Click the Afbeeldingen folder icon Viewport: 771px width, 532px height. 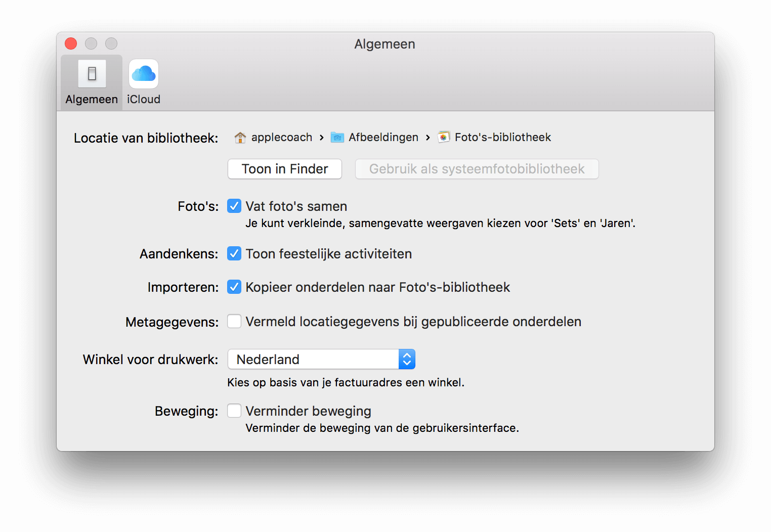pos(337,138)
